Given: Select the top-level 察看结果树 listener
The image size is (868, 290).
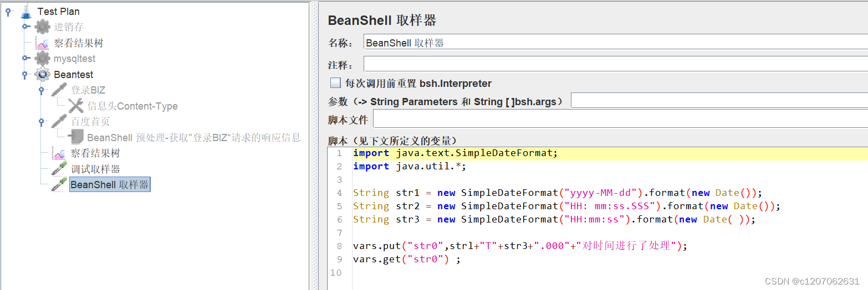Looking at the screenshot, I should (x=79, y=43).
